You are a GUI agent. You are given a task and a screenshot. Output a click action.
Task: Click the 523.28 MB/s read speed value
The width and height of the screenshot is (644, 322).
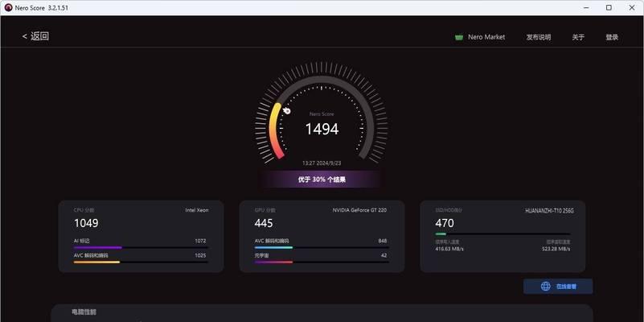point(556,249)
